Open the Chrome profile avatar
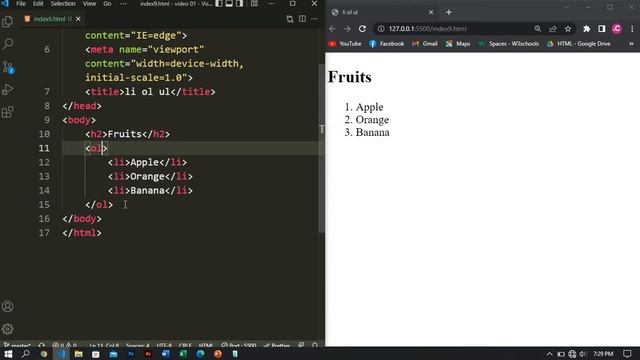This screenshot has height=360, width=640. point(617,29)
